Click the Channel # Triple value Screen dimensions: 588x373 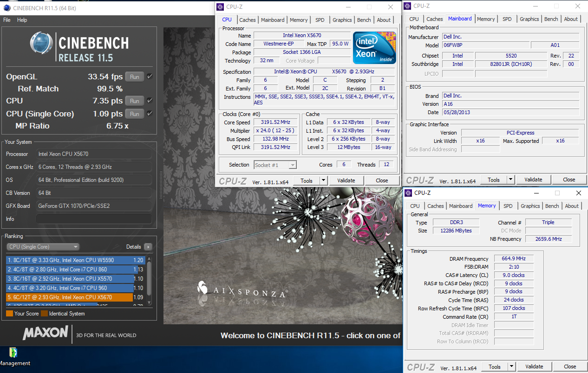(x=548, y=222)
